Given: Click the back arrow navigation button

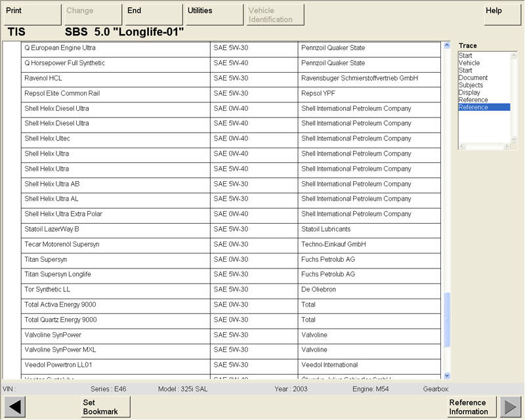Looking at the screenshot, I should coord(14,407).
